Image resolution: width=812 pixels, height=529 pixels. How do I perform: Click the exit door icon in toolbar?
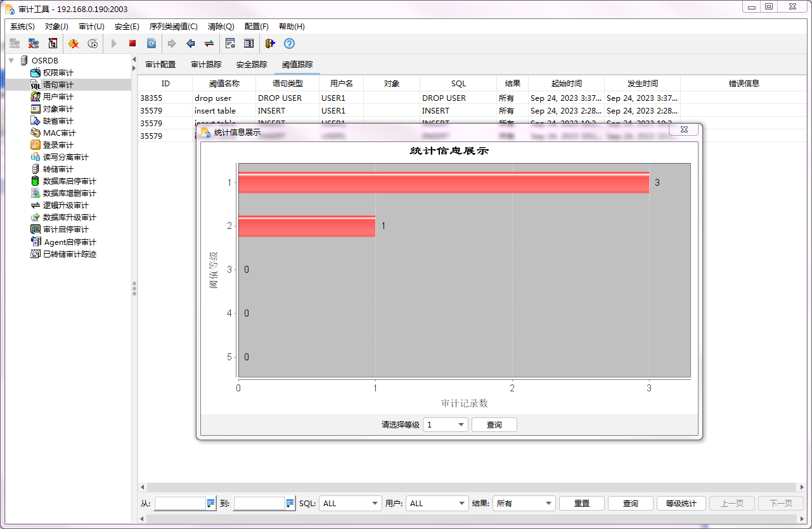tap(270, 44)
